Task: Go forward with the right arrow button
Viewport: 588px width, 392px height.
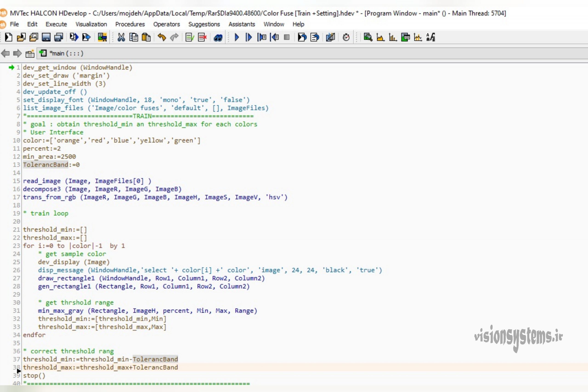Action: click(17, 53)
